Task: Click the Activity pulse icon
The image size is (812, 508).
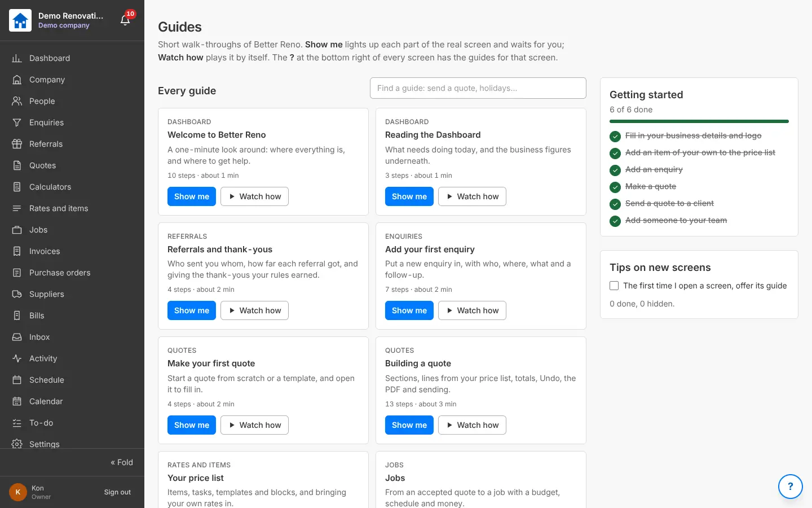Action: tap(17, 358)
